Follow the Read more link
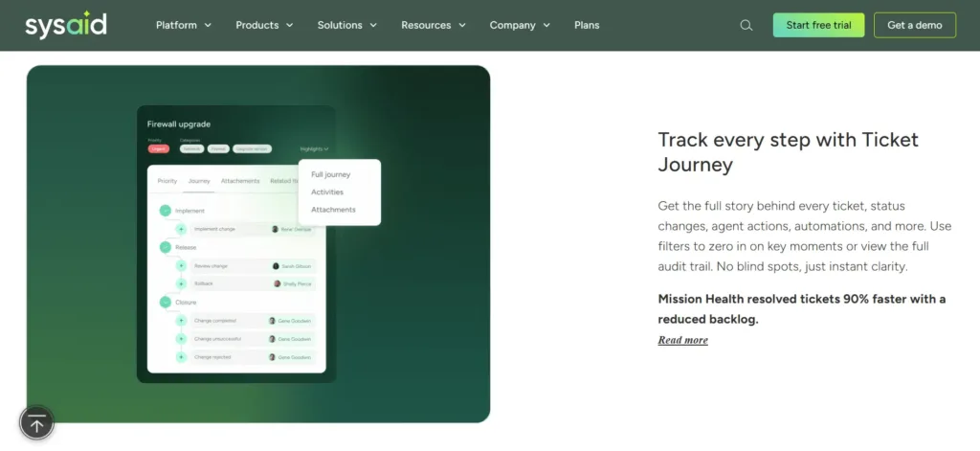Image resolution: width=980 pixels, height=451 pixels. point(682,340)
